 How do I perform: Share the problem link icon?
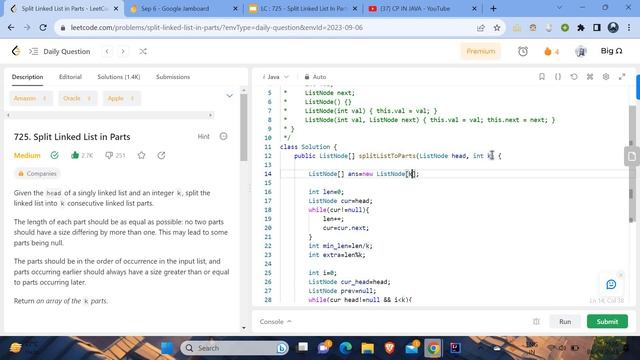[x=161, y=155]
